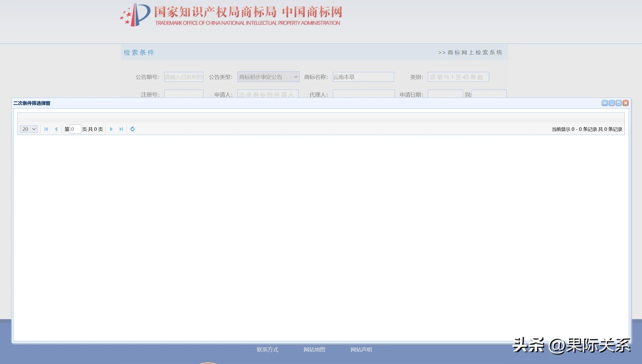Screen dimensions: 642x364
Task: Restore the popup window size
Action: coord(619,103)
